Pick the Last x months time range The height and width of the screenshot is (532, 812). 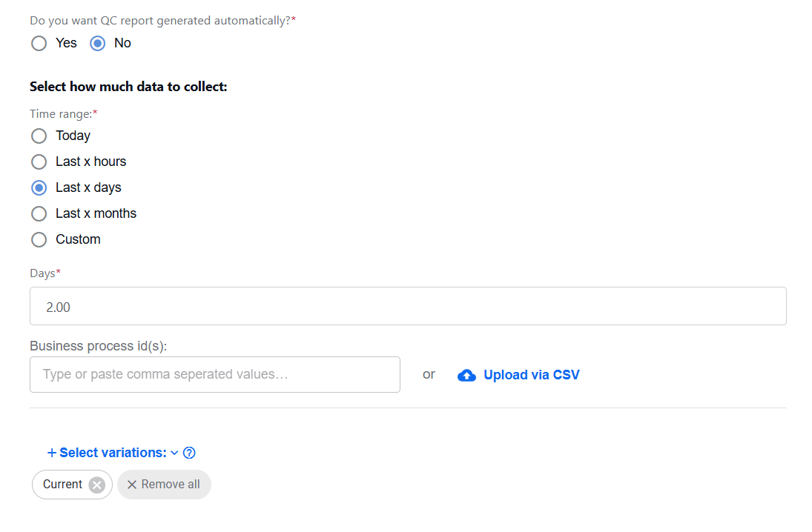tap(39, 213)
